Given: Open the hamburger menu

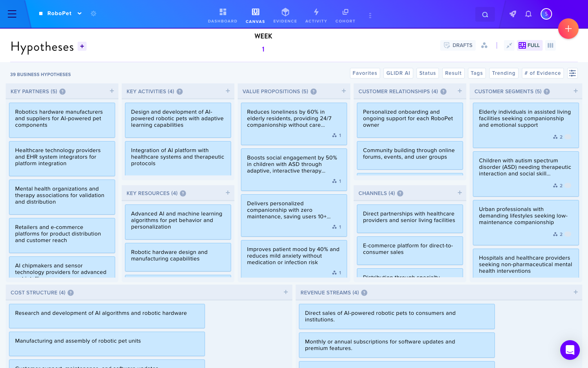Looking at the screenshot, I should pos(12,14).
